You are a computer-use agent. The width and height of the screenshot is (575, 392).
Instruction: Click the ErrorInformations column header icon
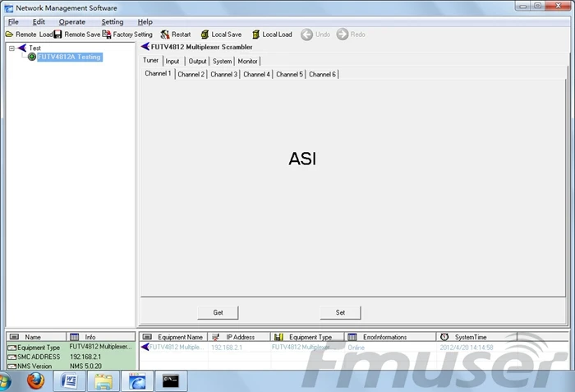tap(352, 337)
